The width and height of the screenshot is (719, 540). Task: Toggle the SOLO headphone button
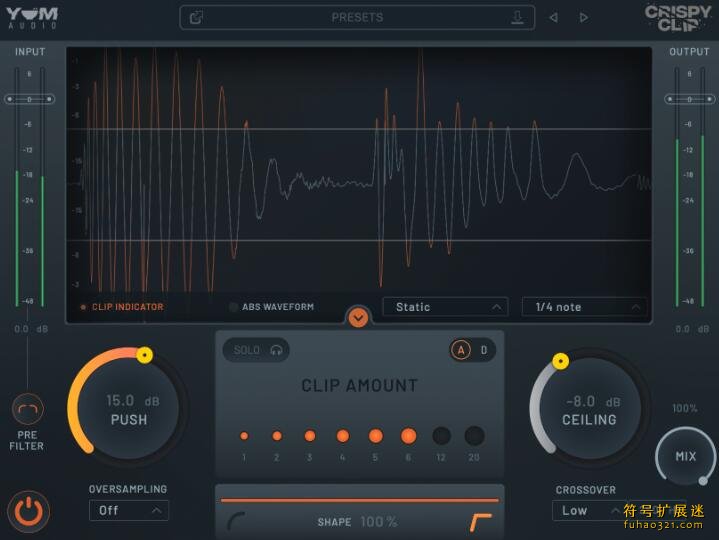[x=256, y=350]
